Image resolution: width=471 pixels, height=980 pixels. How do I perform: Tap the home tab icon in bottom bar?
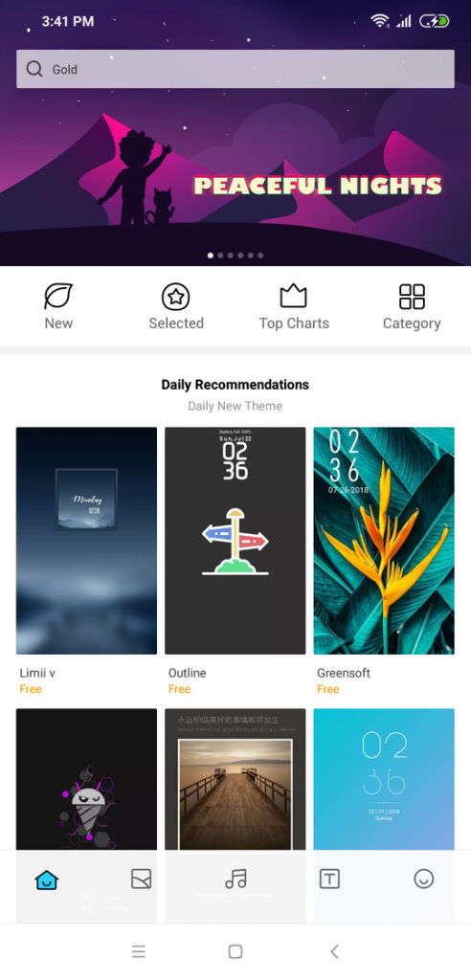47,880
